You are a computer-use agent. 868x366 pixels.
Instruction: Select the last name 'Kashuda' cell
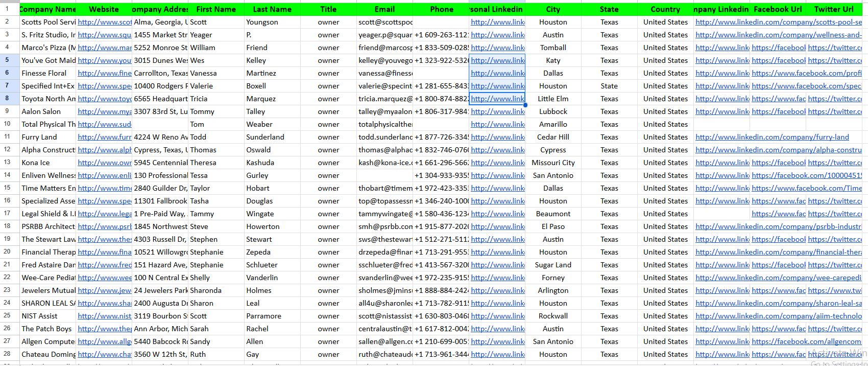click(272, 163)
